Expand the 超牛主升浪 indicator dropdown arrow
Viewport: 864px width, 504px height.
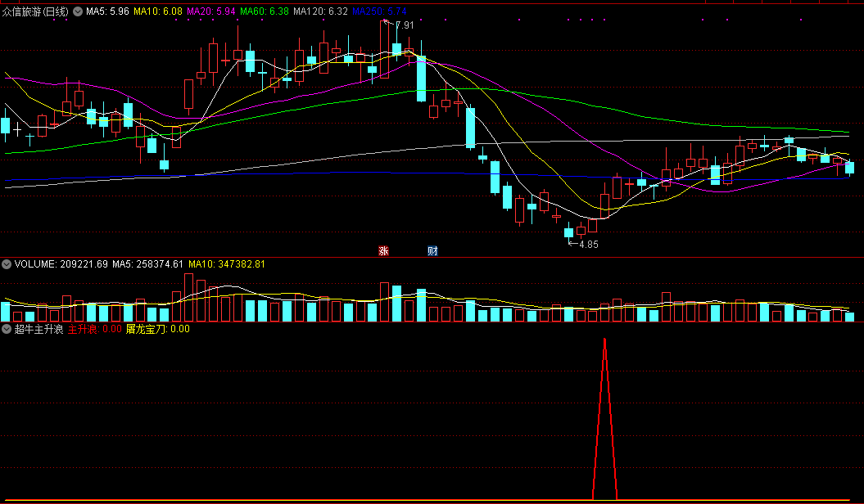click(7, 329)
